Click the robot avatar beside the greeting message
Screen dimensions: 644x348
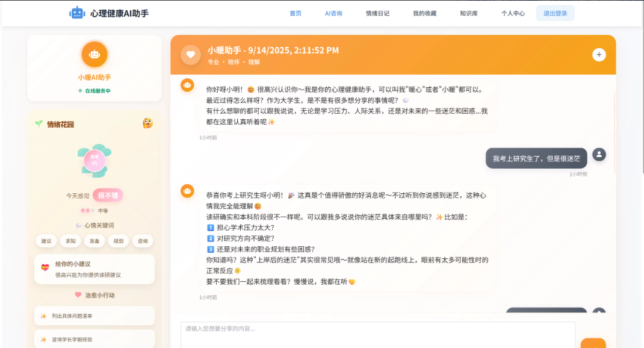(187, 85)
